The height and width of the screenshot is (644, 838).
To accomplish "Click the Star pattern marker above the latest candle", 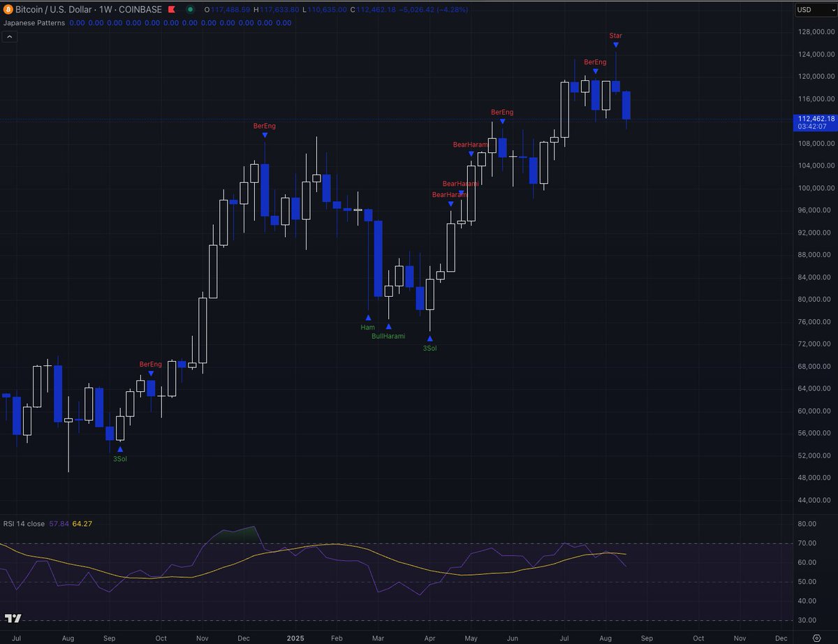I will tap(615, 36).
